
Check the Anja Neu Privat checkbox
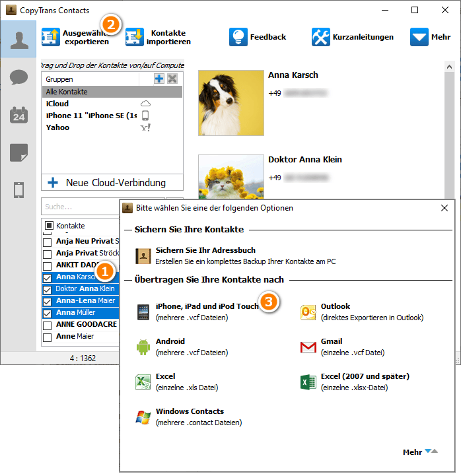coord(47,242)
